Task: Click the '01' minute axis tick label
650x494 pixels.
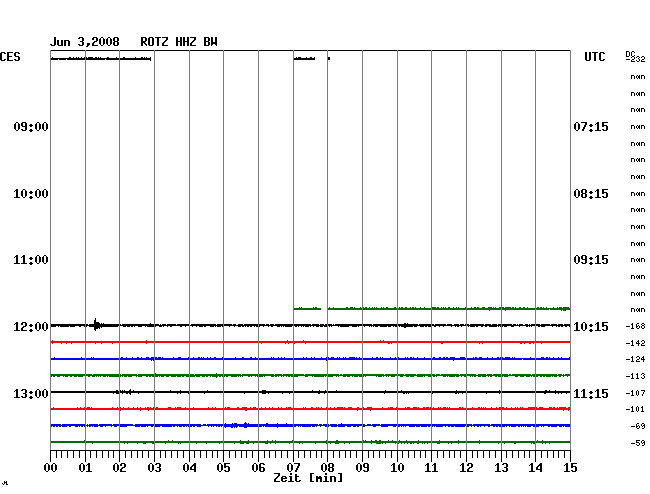Action: click(x=85, y=468)
